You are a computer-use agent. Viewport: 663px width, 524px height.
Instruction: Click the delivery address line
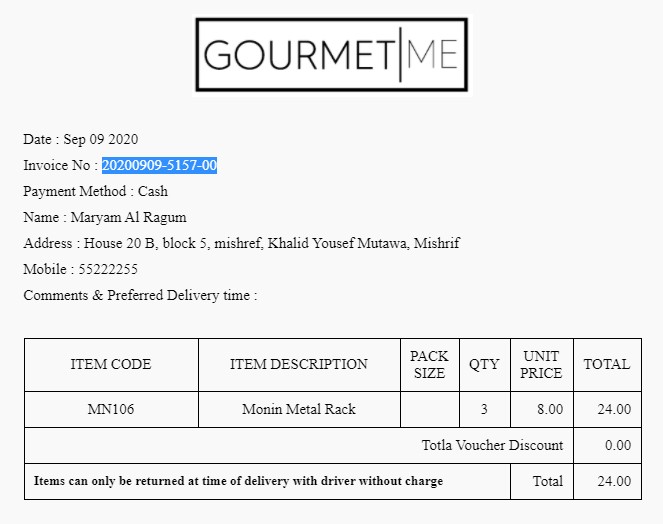[x=241, y=243]
